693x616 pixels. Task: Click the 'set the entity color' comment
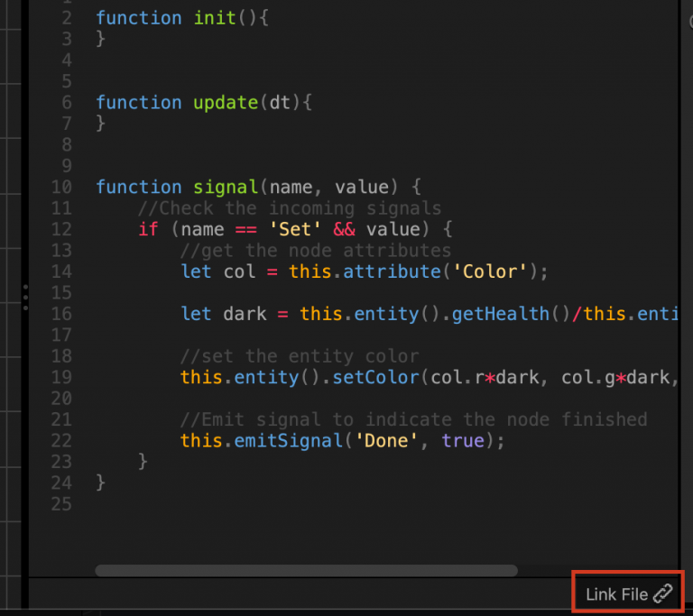coord(300,356)
